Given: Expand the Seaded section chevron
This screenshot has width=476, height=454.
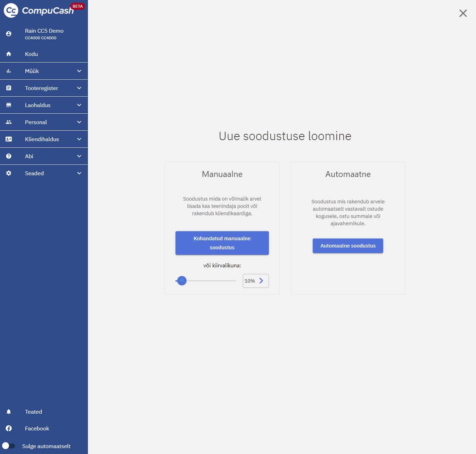Looking at the screenshot, I should click(79, 173).
